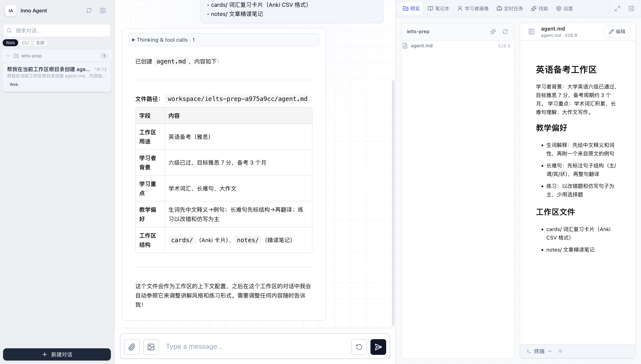
Task: Click the IA logo avatar
Action: pos(11,10)
